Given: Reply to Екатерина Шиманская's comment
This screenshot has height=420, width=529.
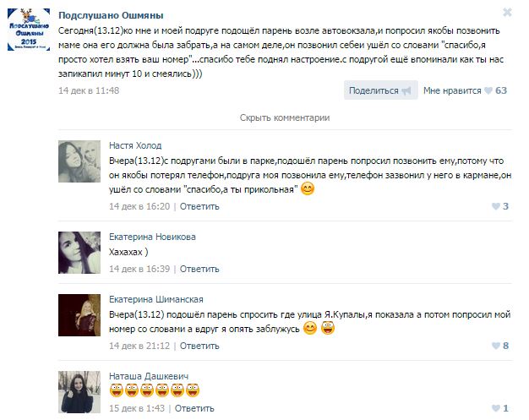Looking at the screenshot, I should pos(199,346).
